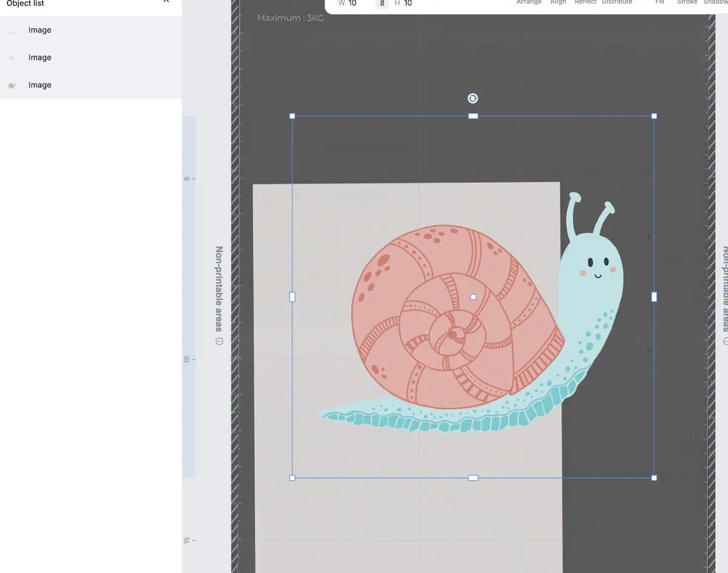Click the bottom-left corner selection handle

pyautogui.click(x=292, y=478)
